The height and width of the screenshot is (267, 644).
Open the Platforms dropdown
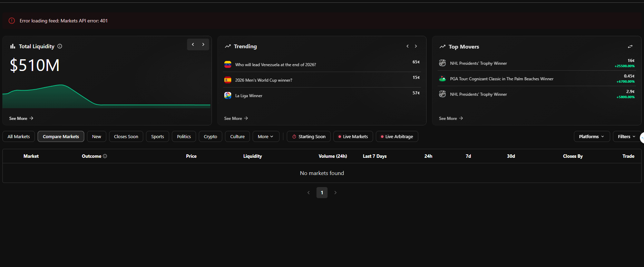[592, 137]
